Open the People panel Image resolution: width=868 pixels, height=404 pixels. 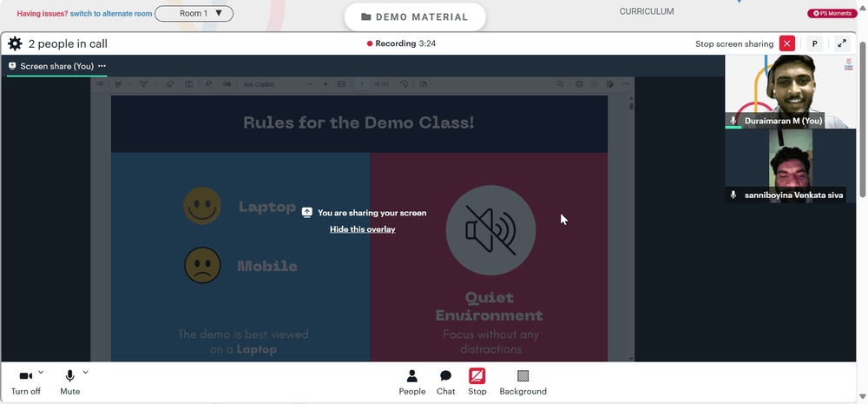tap(411, 382)
